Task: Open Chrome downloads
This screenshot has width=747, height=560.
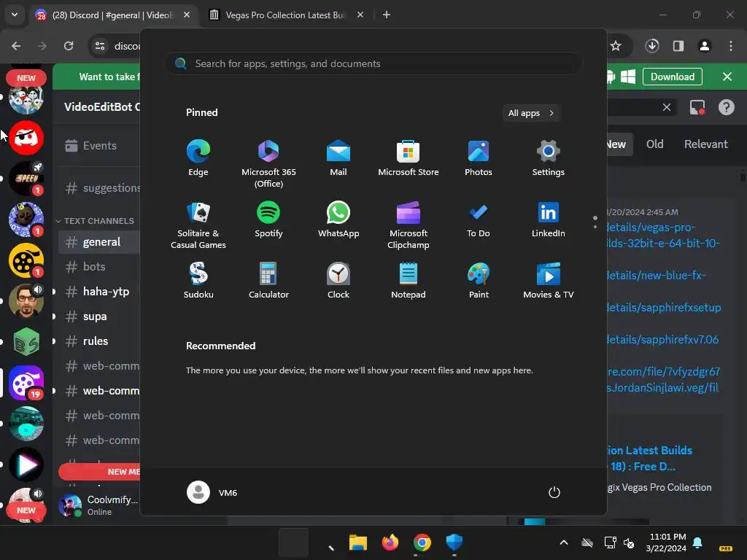Action: coord(652,46)
